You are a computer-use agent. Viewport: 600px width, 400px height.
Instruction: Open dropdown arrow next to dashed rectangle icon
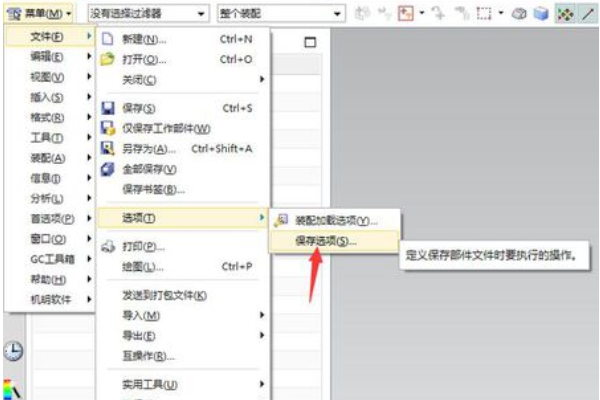coord(501,13)
